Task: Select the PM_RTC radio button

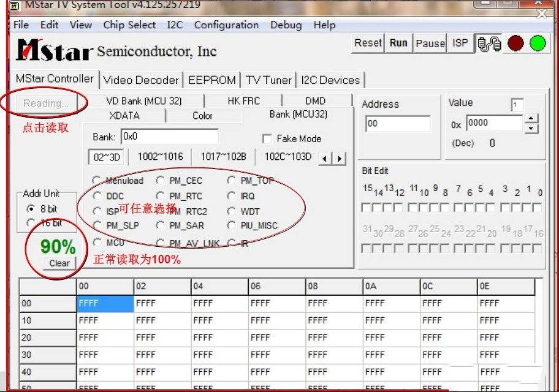Action: pos(160,196)
